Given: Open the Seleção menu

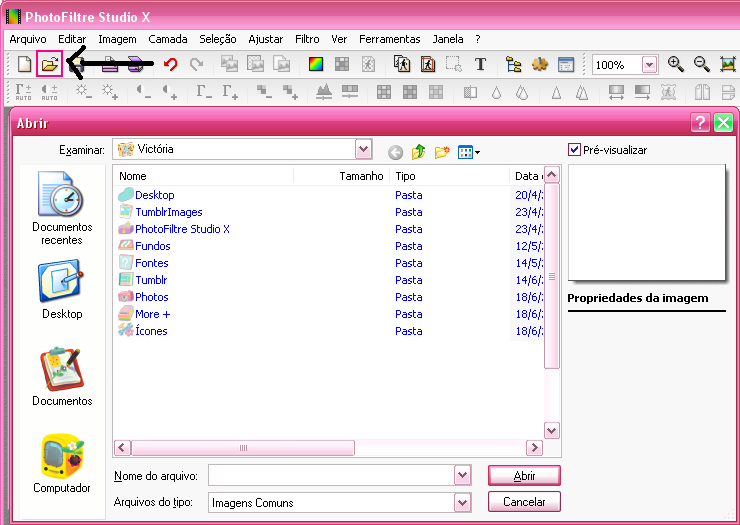Looking at the screenshot, I should point(218,39).
